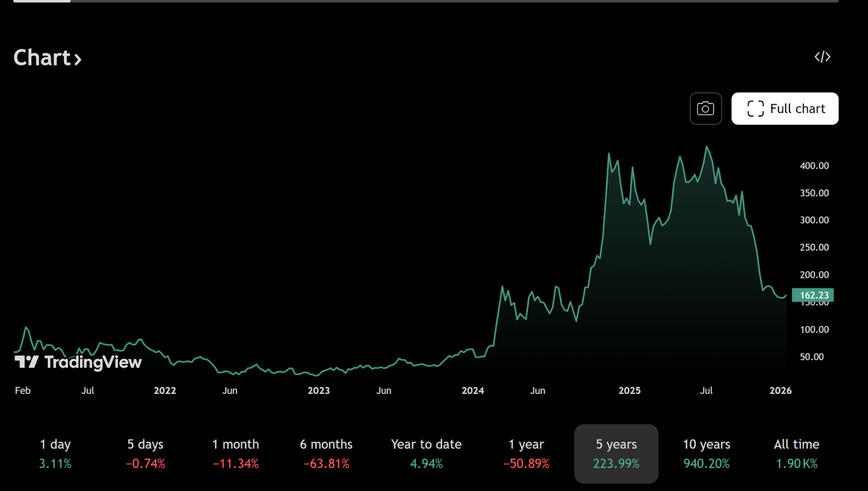Select the active 5 years range
Viewport: 868px width, 491px height.
tap(616, 453)
